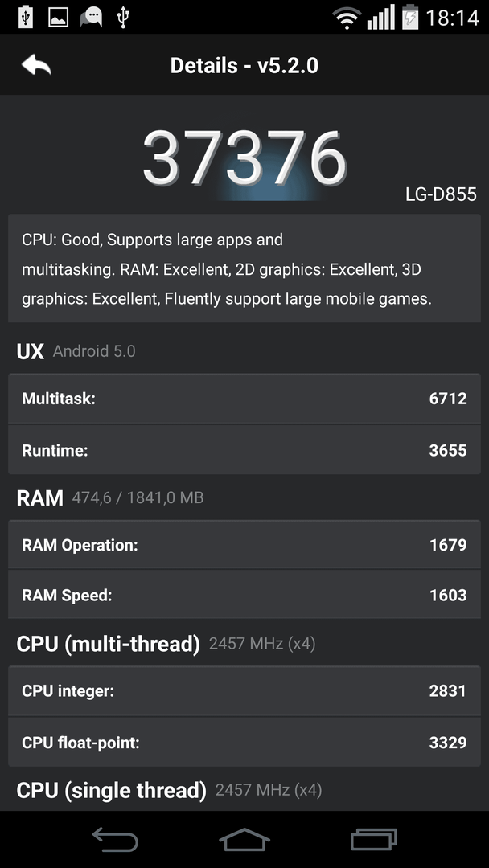Viewport: 489px width, 868px height.
Task: Tap the USB trident notification icon
Action: (x=124, y=17)
